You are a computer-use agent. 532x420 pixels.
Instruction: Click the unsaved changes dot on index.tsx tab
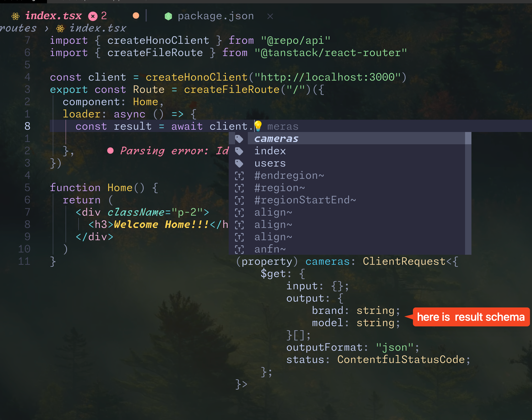click(136, 16)
